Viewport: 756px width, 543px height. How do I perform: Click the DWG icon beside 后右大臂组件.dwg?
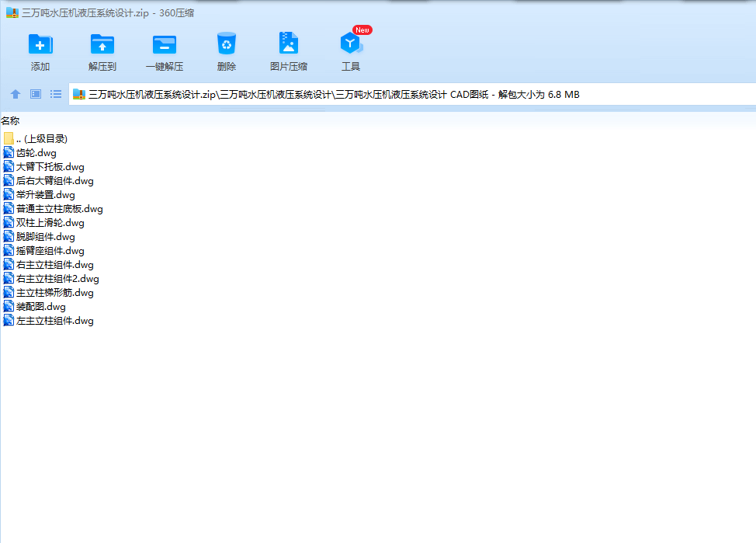(x=9, y=181)
